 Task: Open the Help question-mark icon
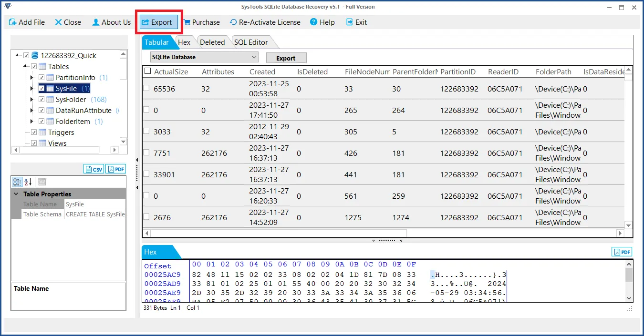click(313, 22)
